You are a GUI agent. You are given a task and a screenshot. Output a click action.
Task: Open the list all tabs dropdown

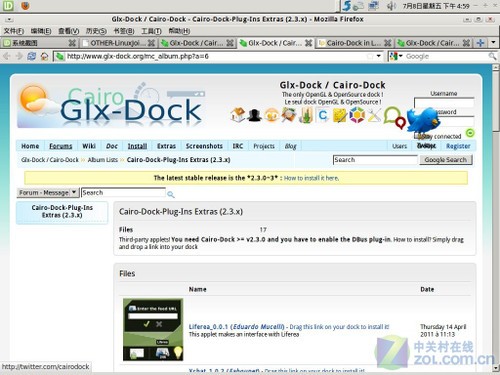tap(493, 43)
